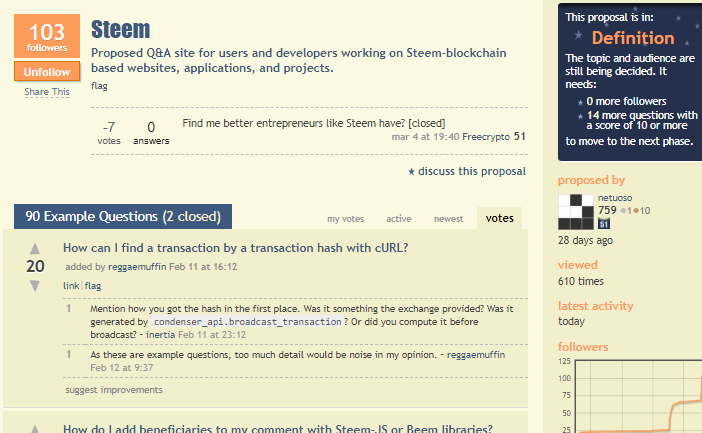Click latest activity today text
This screenshot has width=702, height=433.
pos(571,322)
